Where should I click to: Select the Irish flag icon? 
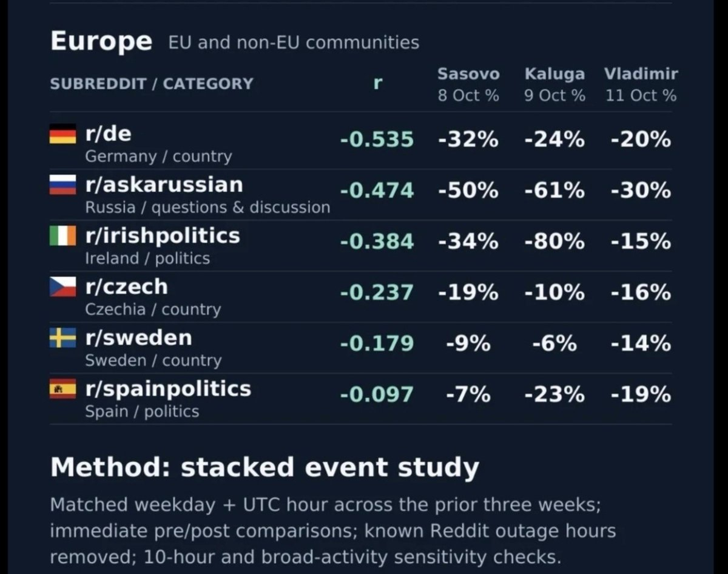[62, 235]
